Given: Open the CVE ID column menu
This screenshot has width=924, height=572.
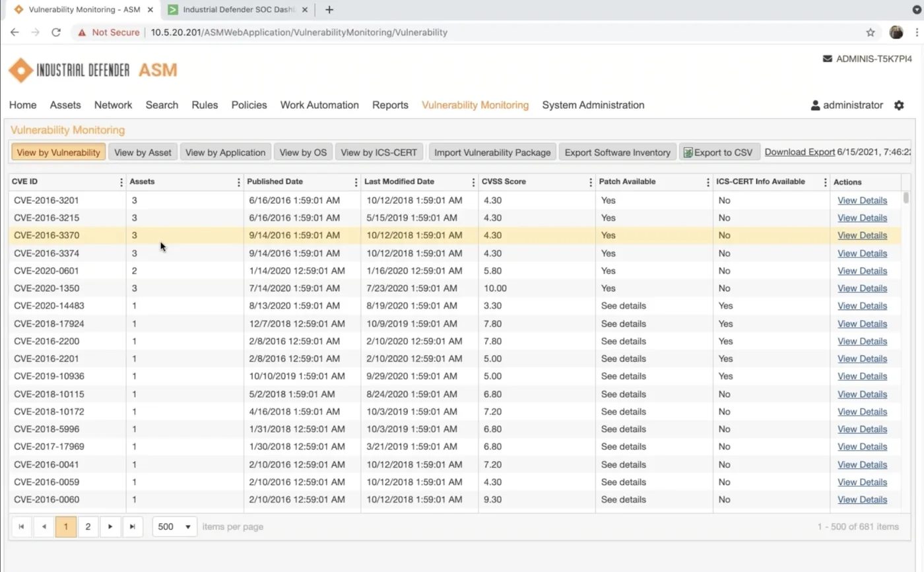Looking at the screenshot, I should click(121, 182).
